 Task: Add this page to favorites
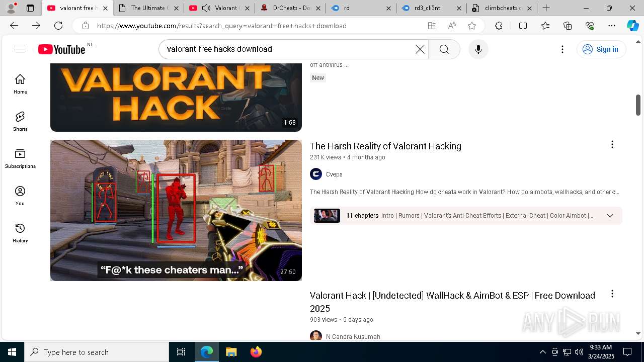(x=471, y=26)
